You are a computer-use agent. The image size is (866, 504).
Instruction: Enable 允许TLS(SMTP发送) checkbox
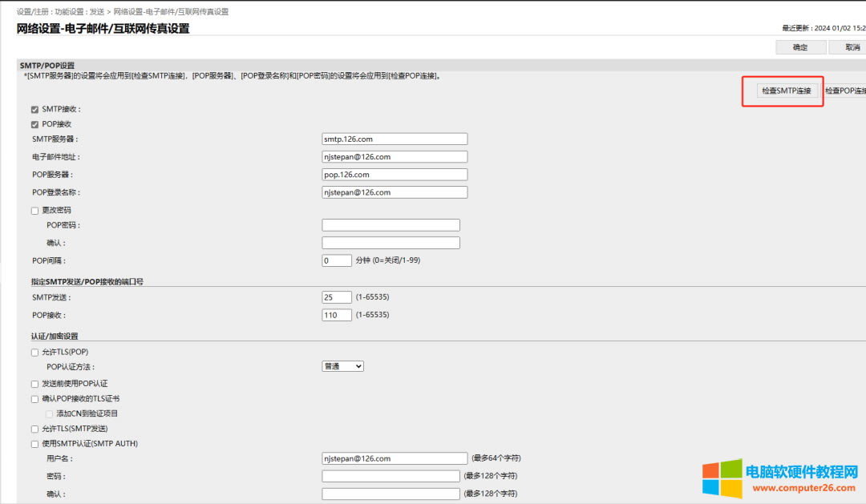pyautogui.click(x=34, y=429)
